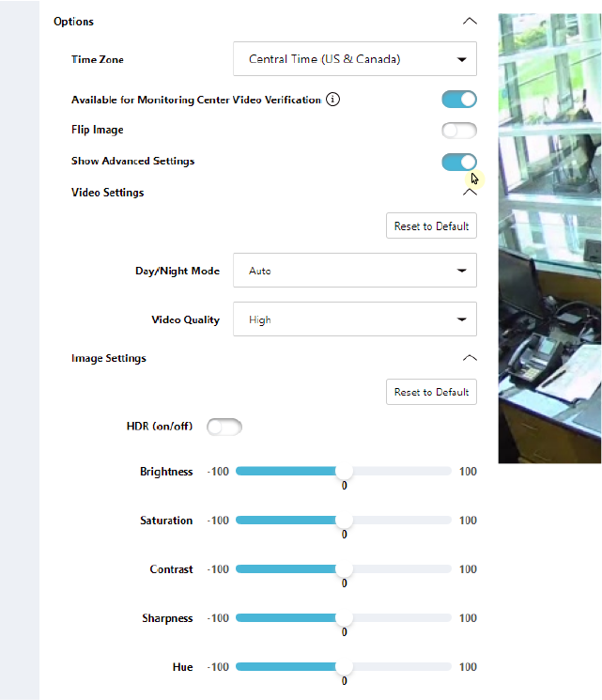Click the Contrast slider handle

point(344,568)
